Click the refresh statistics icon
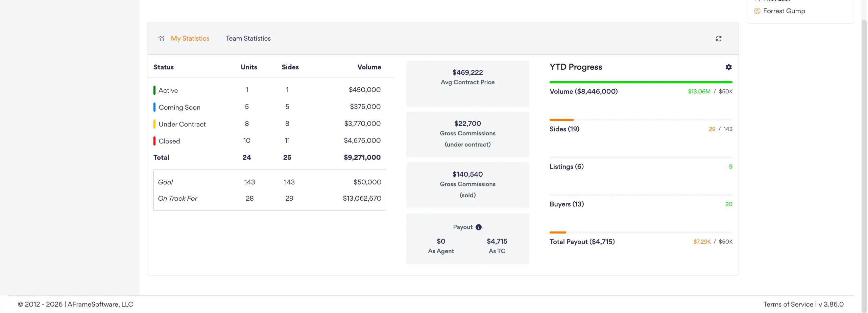This screenshot has height=313, width=868. (x=718, y=39)
